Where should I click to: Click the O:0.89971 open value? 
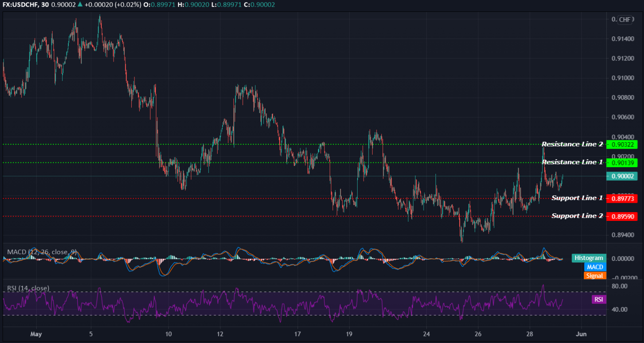159,5
